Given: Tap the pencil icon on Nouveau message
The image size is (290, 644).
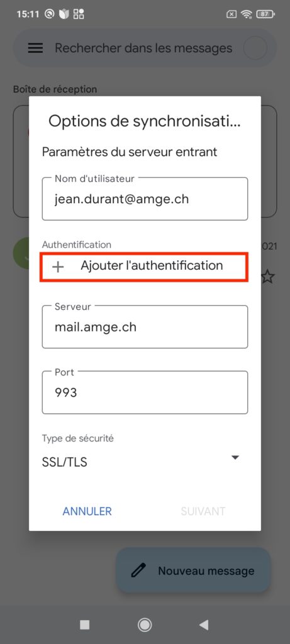Looking at the screenshot, I should coord(138,570).
